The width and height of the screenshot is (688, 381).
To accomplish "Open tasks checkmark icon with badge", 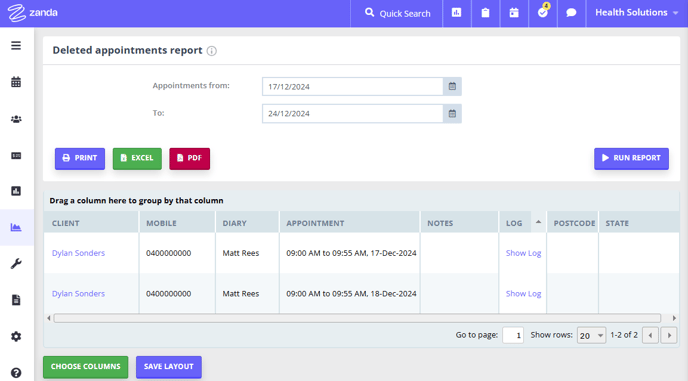I will pyautogui.click(x=543, y=13).
